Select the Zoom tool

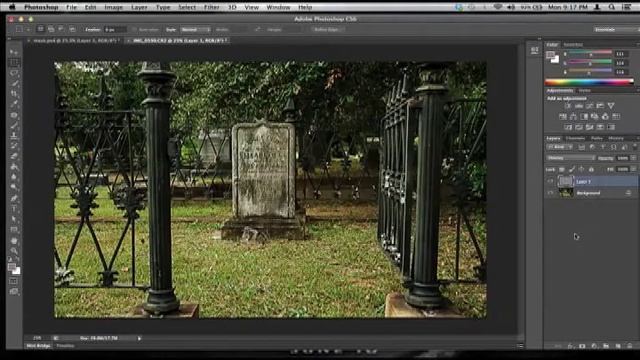tap(14, 251)
